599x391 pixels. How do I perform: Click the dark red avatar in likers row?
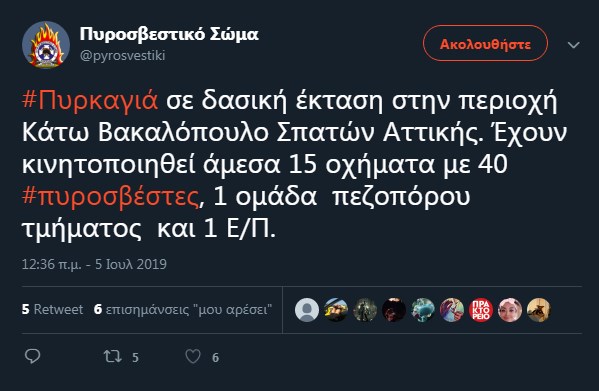(394, 310)
